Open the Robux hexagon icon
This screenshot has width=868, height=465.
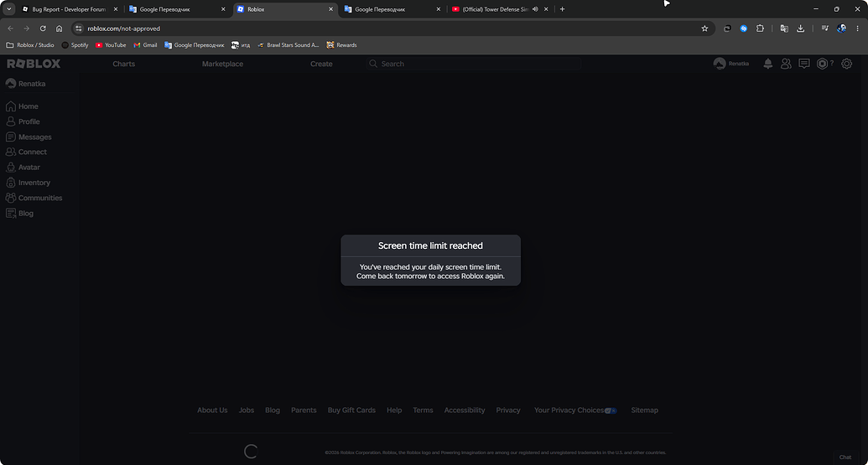coord(822,64)
